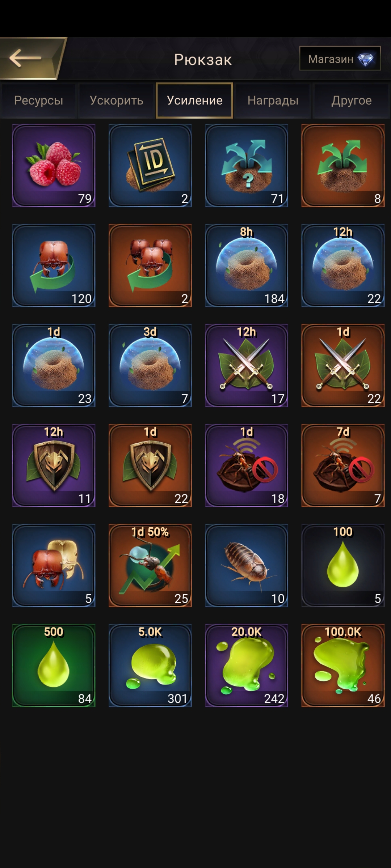This screenshot has height=868, width=391.
Task: Tap the ID change book item
Action: [150, 166]
